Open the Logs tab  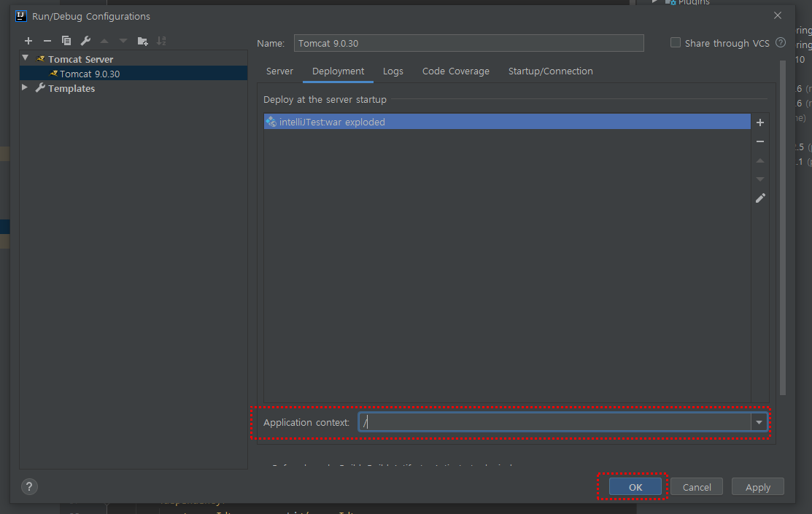coord(393,71)
